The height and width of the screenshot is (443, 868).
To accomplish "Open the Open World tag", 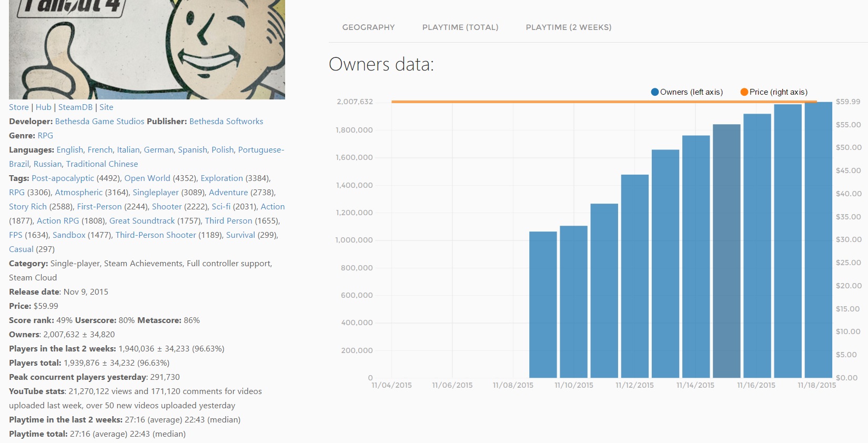I will pyautogui.click(x=147, y=178).
